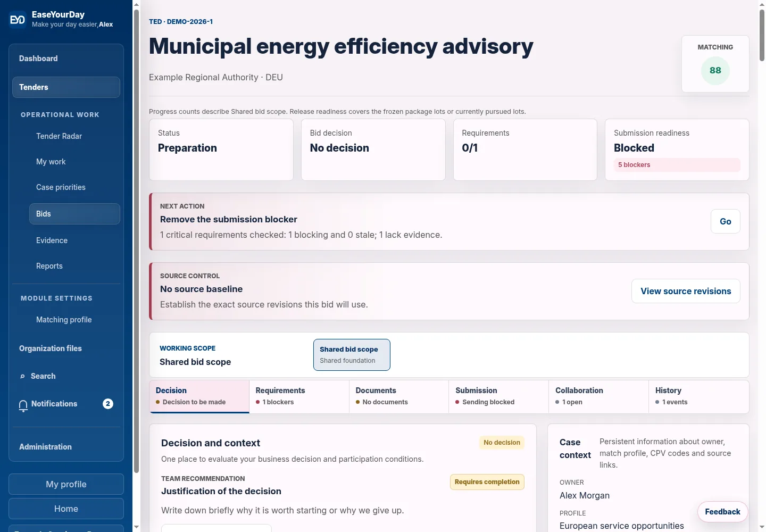The width and height of the screenshot is (766, 532).
Task: Click the Home button in the sidebar
Action: click(x=66, y=509)
